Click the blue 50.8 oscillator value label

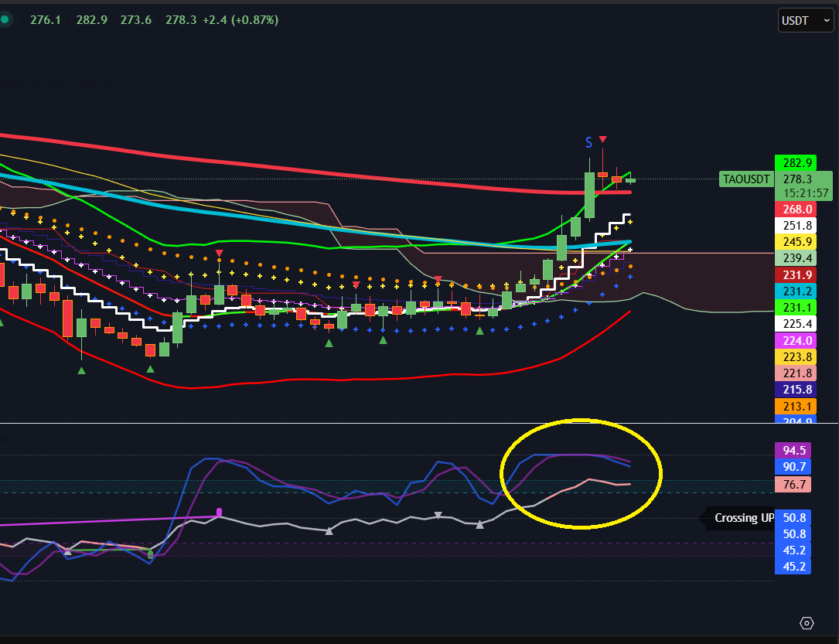coord(795,517)
